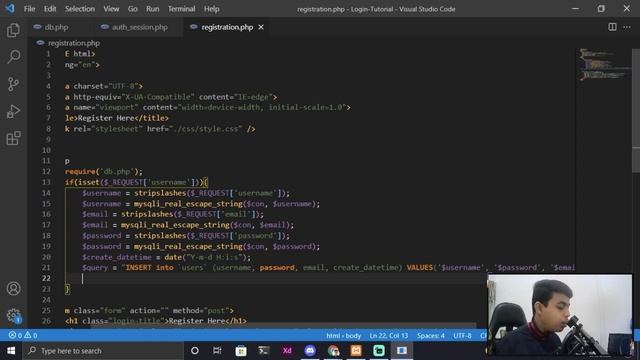This screenshot has height=360, width=640.
Task: Open the terminal icon on the taskbar
Action: [264, 351]
